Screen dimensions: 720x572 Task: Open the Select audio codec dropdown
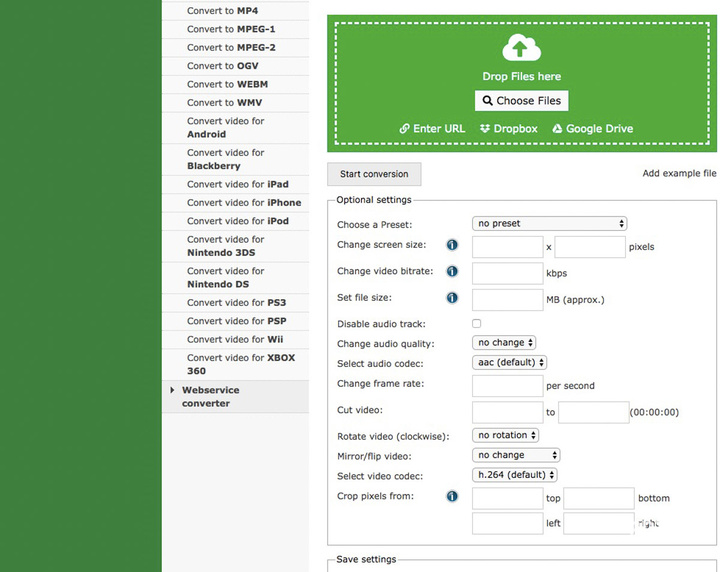[x=509, y=363]
